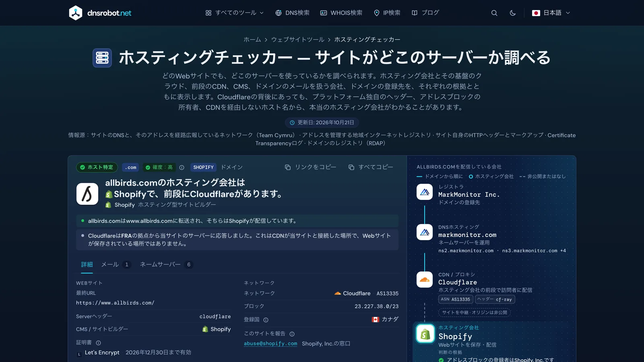Screen dimensions: 644x362
Task: Click the SHOPIFY badge
Action: [x=203, y=167]
